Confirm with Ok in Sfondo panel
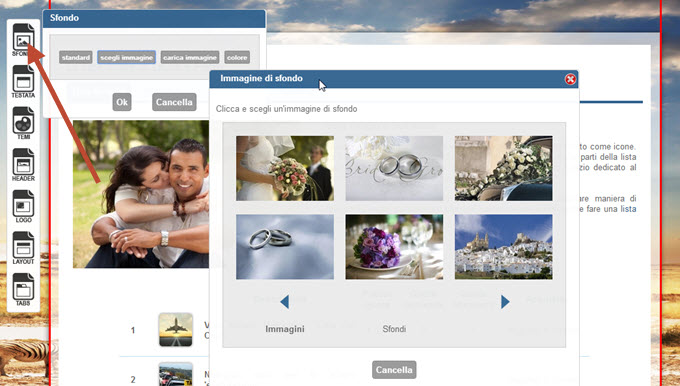 point(122,102)
